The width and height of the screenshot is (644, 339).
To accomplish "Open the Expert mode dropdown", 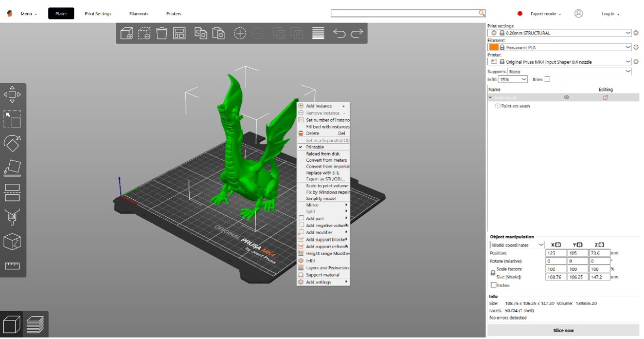I will point(546,14).
